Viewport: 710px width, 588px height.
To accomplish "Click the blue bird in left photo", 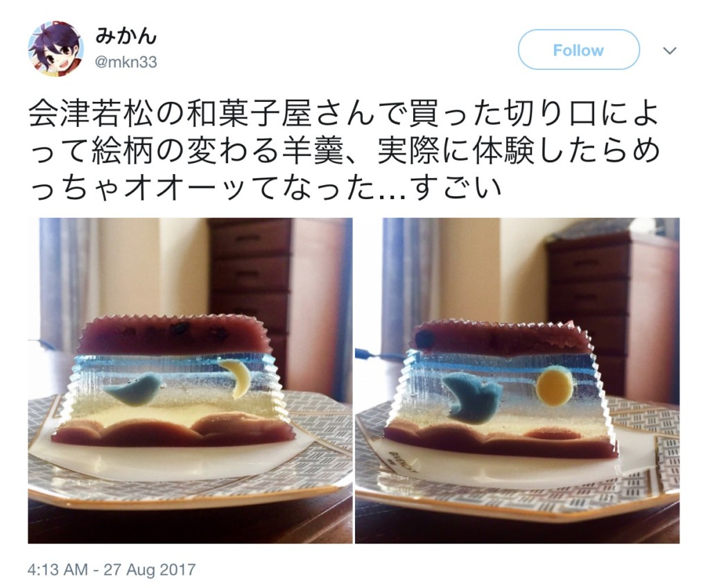I will click(x=130, y=389).
